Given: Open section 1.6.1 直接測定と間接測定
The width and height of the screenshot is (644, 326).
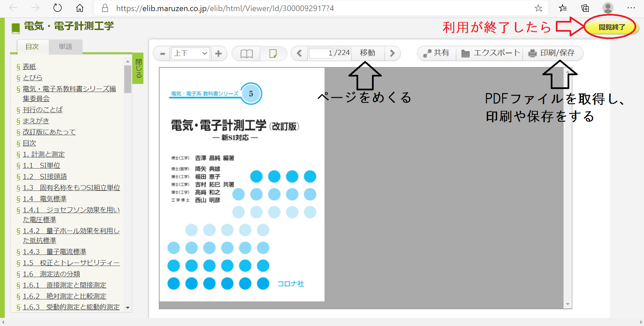Looking at the screenshot, I should (64, 285).
